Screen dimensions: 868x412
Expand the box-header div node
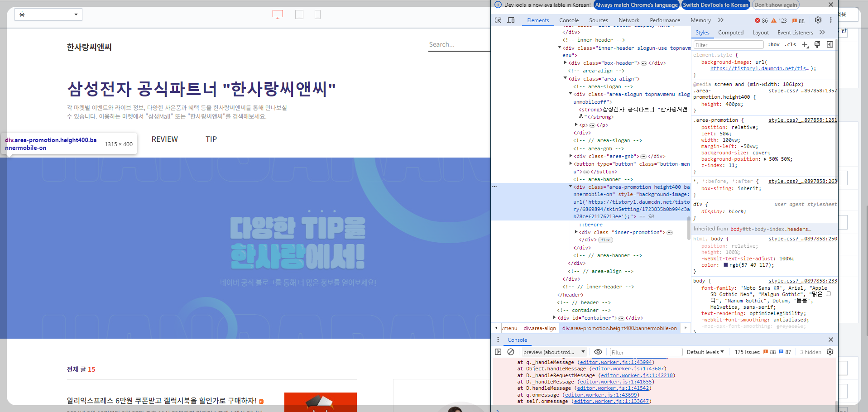pyautogui.click(x=565, y=62)
